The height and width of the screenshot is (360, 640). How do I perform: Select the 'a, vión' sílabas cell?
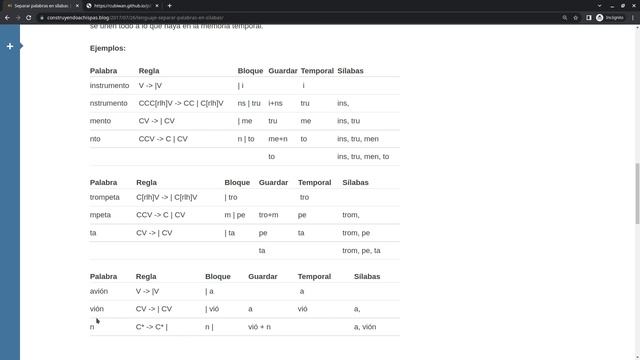(x=365, y=327)
